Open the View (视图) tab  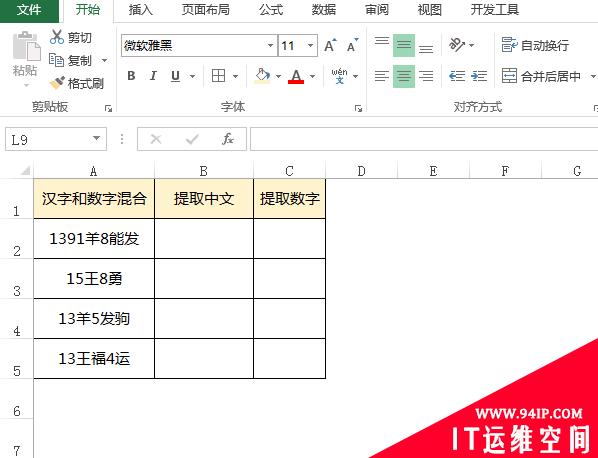pos(430,10)
